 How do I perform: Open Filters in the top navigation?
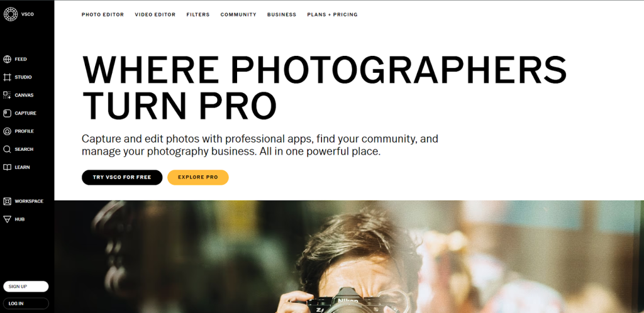coord(198,14)
